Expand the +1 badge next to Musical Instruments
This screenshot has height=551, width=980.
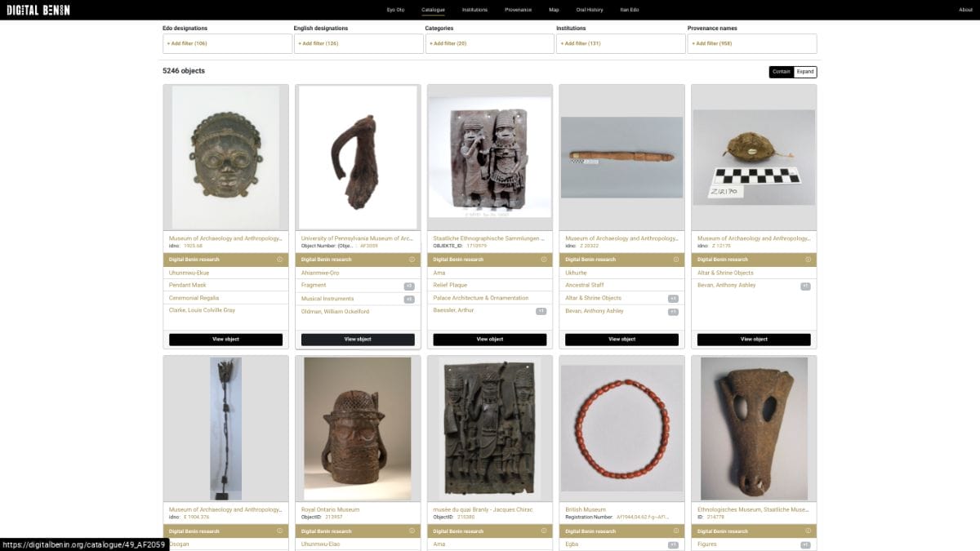coord(409,299)
